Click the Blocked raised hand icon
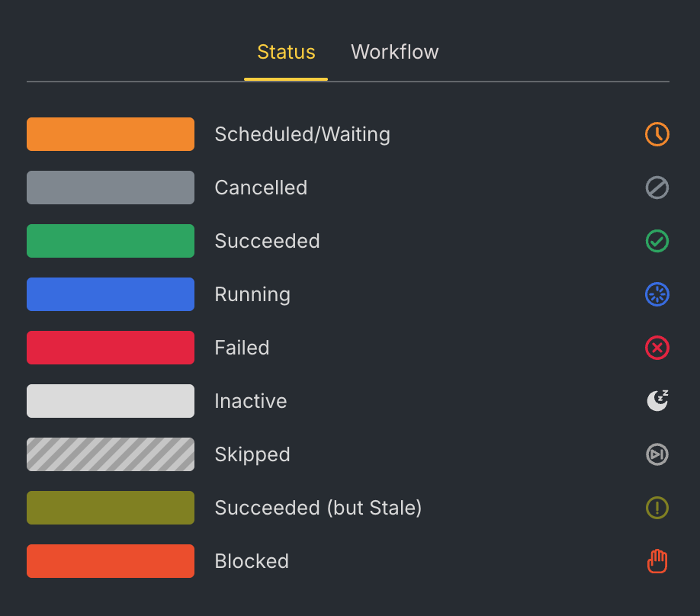This screenshot has height=616, width=700. [657, 561]
